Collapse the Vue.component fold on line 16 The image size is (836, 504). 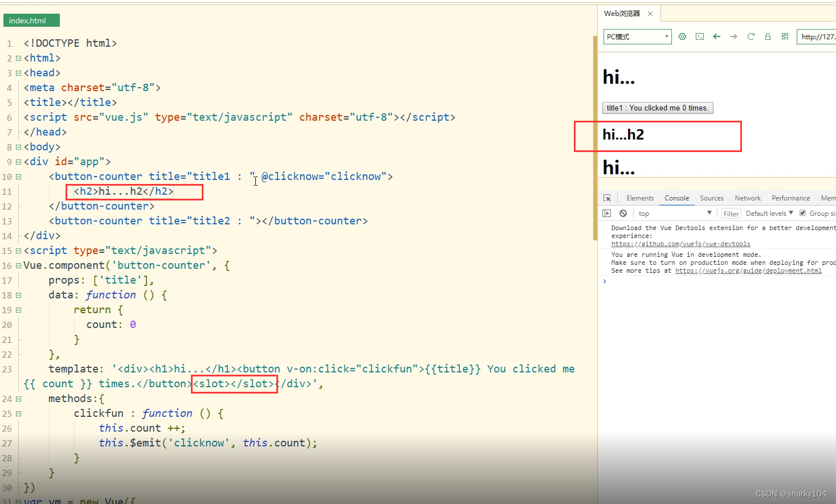click(19, 265)
